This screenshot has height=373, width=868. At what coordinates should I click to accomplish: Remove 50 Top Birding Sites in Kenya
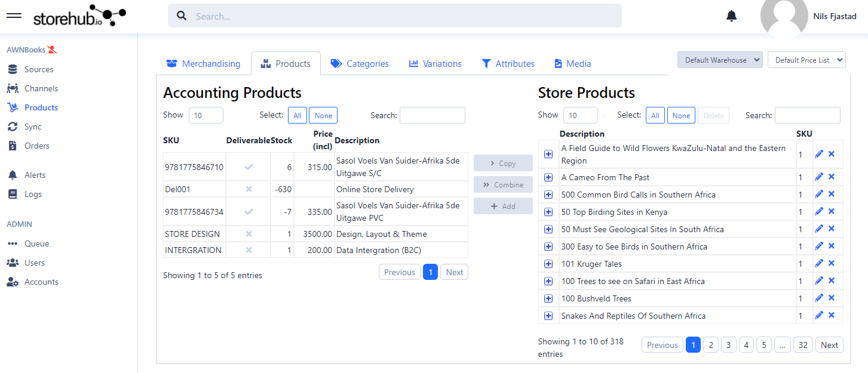[x=832, y=211]
